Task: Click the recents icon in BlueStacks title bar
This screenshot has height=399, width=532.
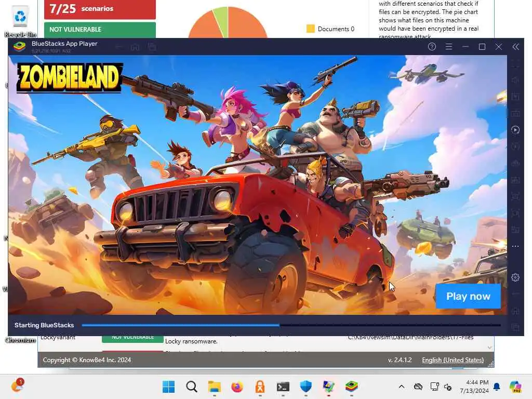Action: click(152, 47)
